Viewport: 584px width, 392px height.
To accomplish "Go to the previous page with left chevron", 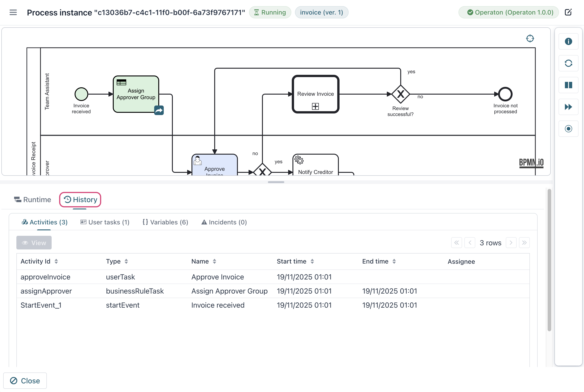I will (x=470, y=243).
